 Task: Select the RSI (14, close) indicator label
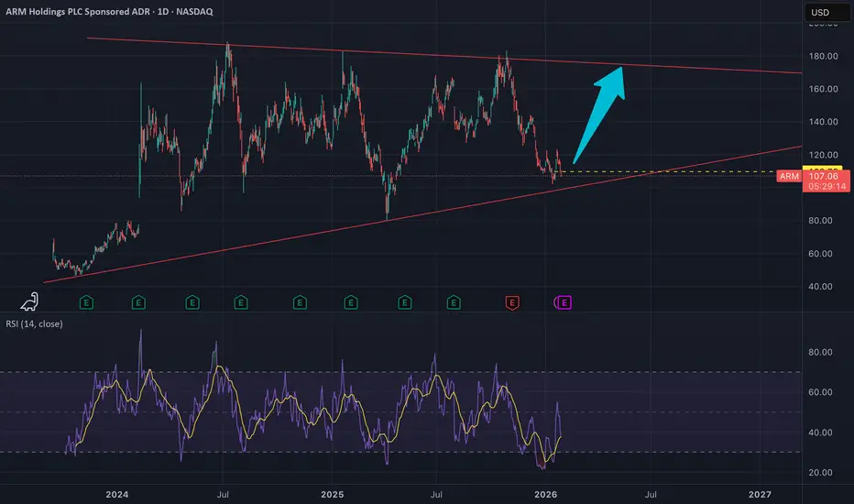click(x=34, y=323)
